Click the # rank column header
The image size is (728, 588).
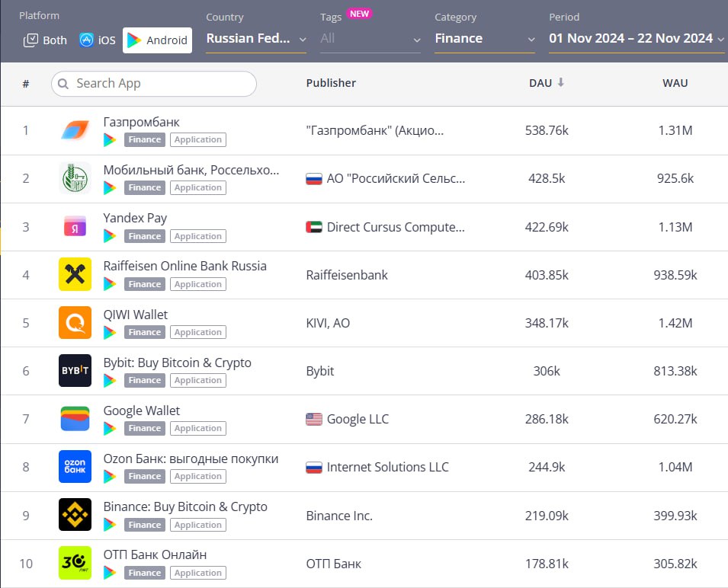[26, 84]
